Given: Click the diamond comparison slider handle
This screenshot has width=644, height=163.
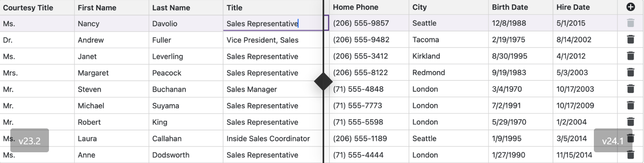Looking at the screenshot, I should (323, 81).
